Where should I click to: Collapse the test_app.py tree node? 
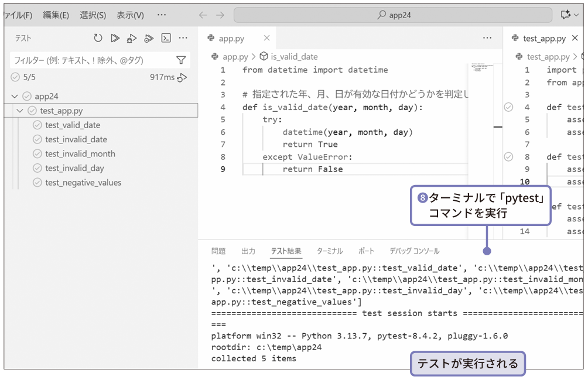tap(20, 111)
